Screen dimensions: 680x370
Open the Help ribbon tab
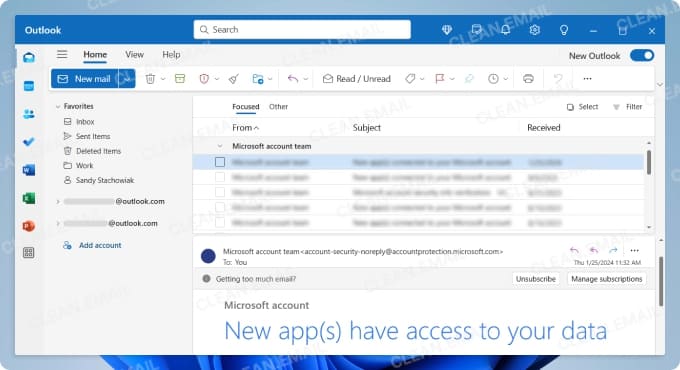pos(171,55)
